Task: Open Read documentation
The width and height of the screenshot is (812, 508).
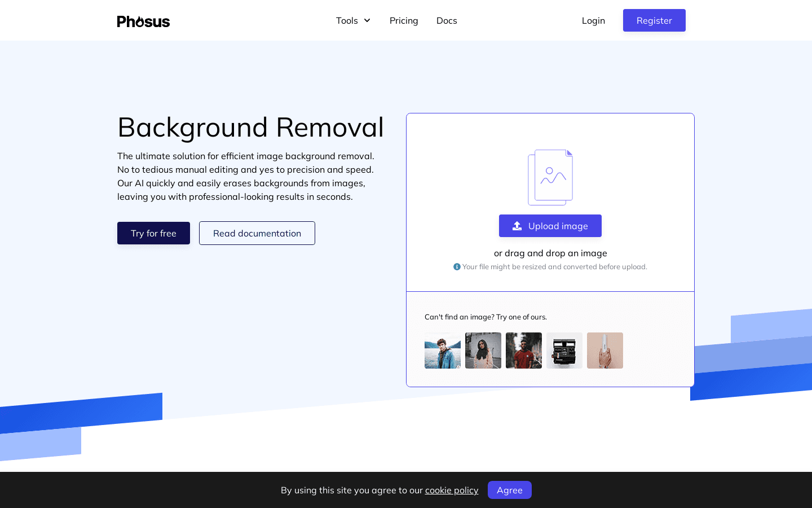Action: pyautogui.click(x=257, y=233)
